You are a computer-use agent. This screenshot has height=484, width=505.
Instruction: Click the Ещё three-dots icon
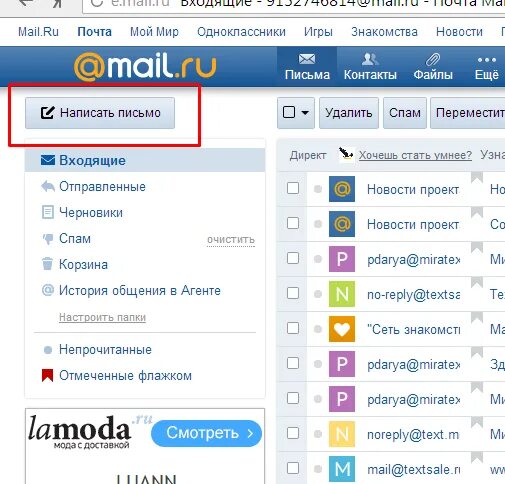pos(487,60)
